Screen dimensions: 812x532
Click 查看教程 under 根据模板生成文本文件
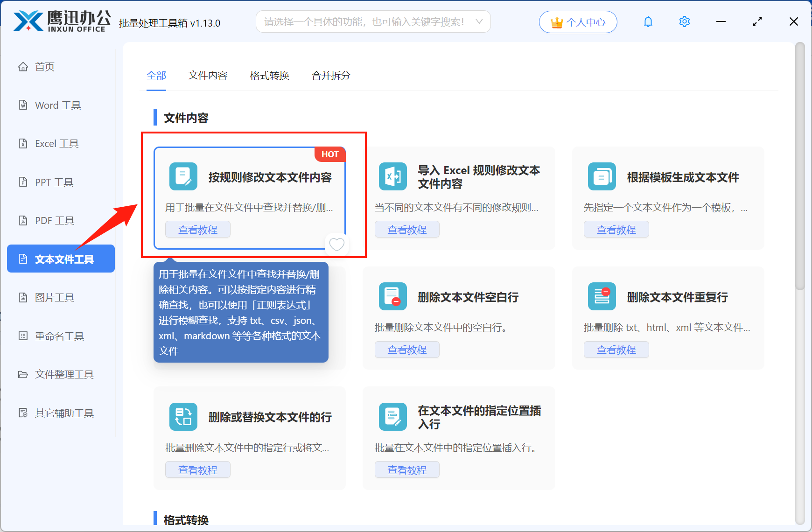[x=616, y=229]
